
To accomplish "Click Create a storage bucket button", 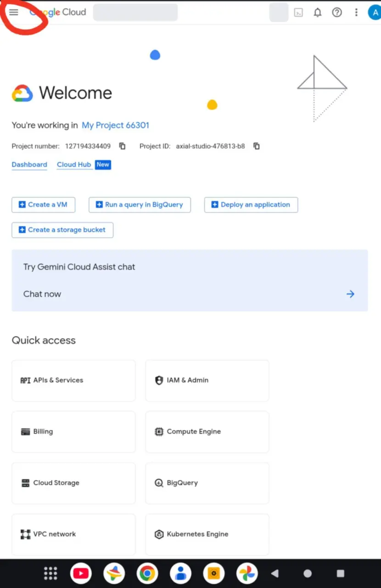I will click(x=62, y=230).
